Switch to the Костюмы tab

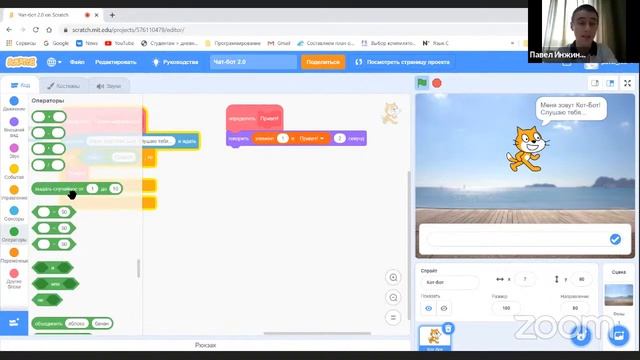coord(63,86)
